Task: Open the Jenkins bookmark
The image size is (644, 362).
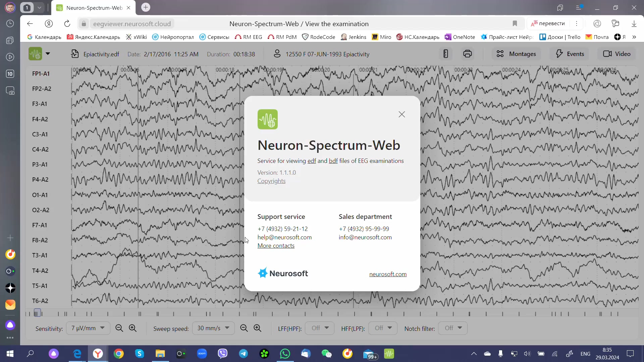Action: 354,37
